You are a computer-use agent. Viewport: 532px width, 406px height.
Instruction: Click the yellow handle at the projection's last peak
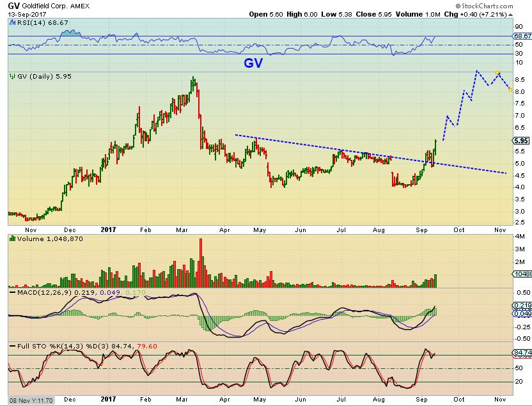(x=497, y=73)
